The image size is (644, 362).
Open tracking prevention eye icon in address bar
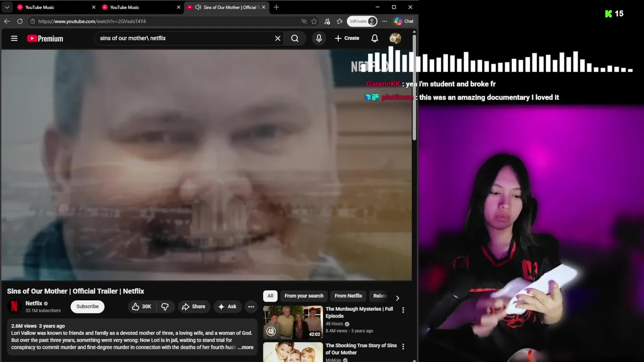[x=304, y=21]
